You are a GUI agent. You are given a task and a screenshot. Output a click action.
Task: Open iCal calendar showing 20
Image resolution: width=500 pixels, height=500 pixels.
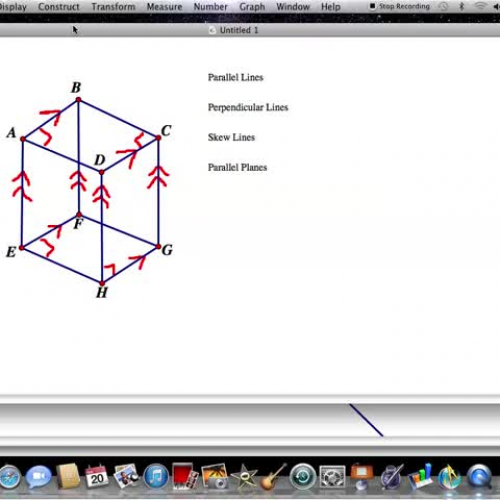[97, 477]
